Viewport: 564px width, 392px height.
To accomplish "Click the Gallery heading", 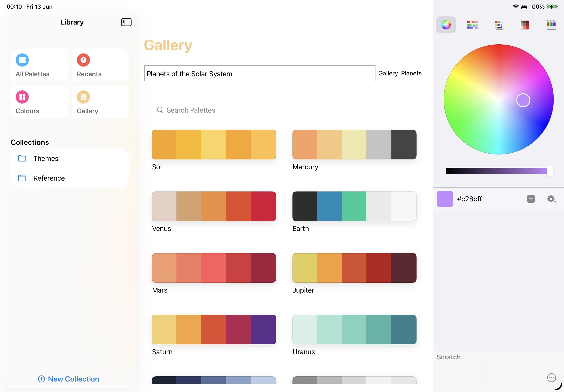I will tap(168, 45).
